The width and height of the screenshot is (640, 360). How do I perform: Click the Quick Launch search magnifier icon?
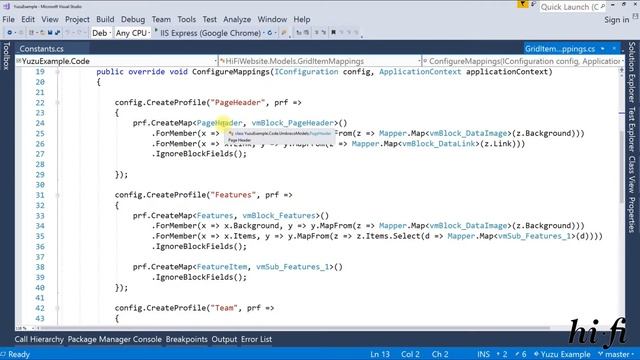(603, 7)
